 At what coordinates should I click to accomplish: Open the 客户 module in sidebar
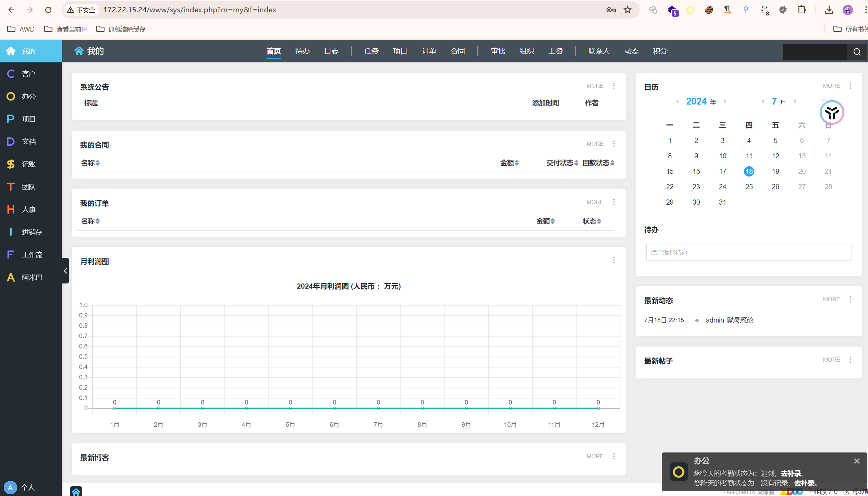30,74
